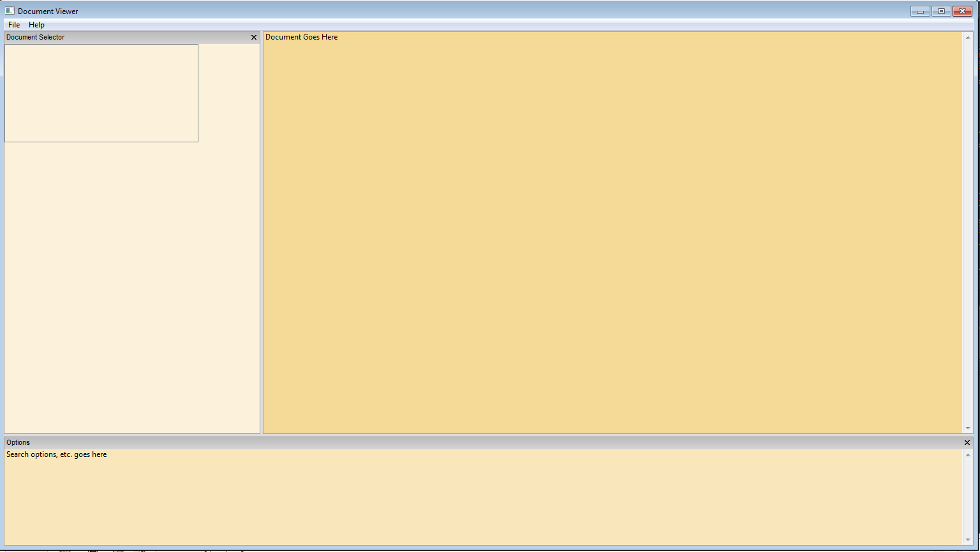Click the Document Selector panel title bar
Viewport: 980px width, 552px height.
point(128,38)
